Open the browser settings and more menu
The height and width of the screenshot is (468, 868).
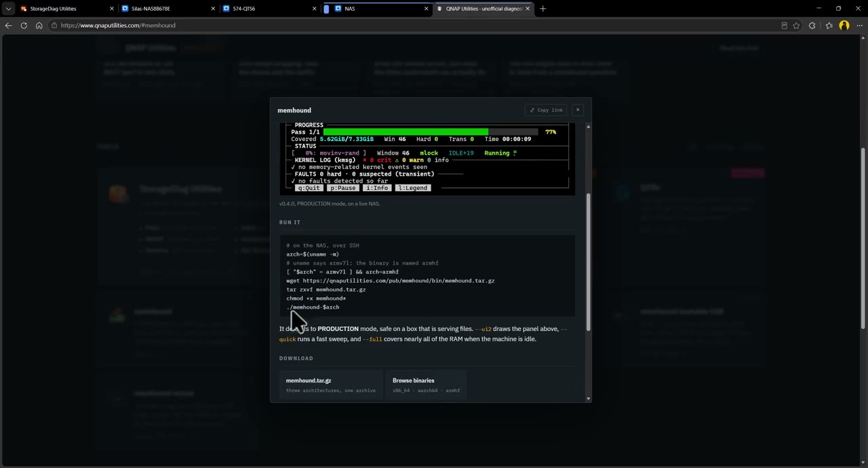[x=859, y=26]
